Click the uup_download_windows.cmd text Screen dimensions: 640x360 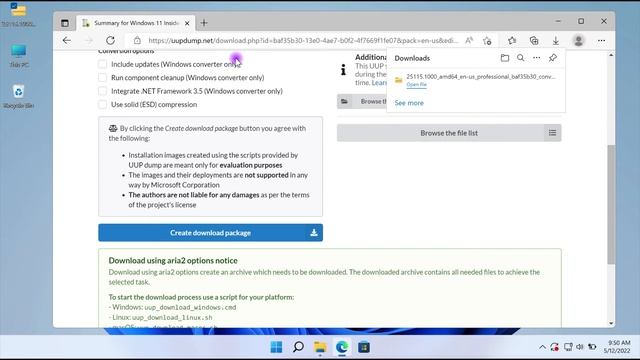pyautogui.click(x=190, y=307)
